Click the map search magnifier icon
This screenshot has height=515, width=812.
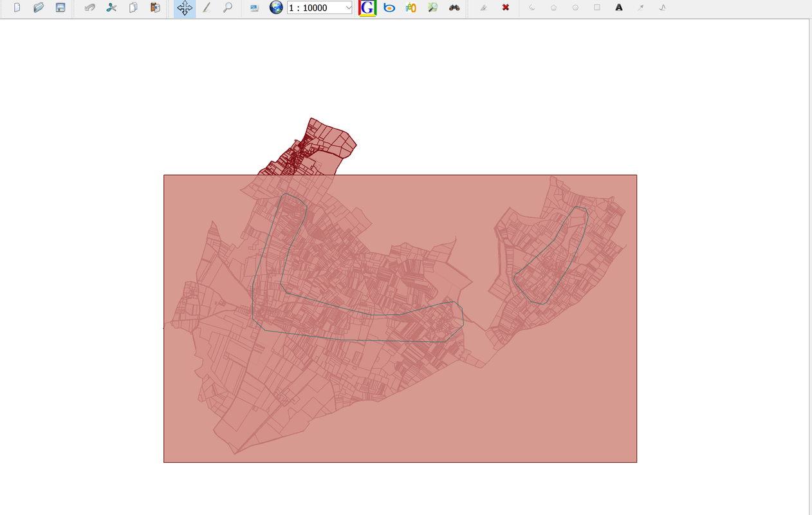pyautogui.click(x=432, y=8)
